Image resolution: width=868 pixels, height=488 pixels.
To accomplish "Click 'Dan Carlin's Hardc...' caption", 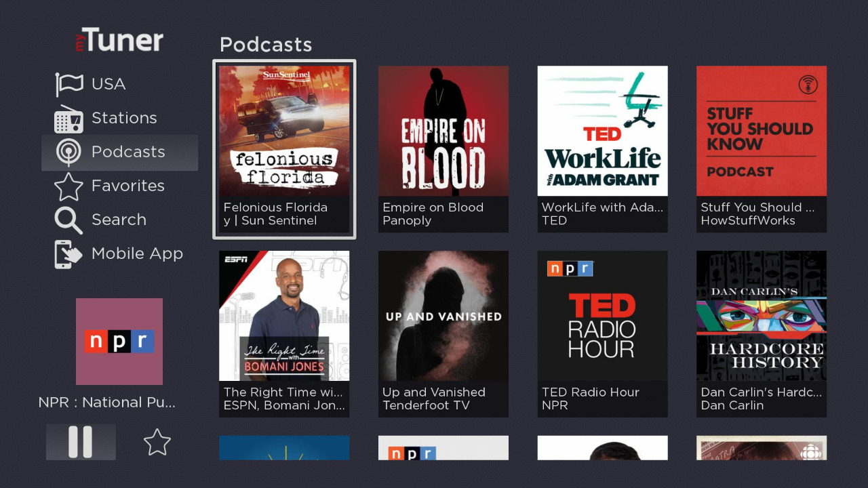I will pyautogui.click(x=762, y=399).
